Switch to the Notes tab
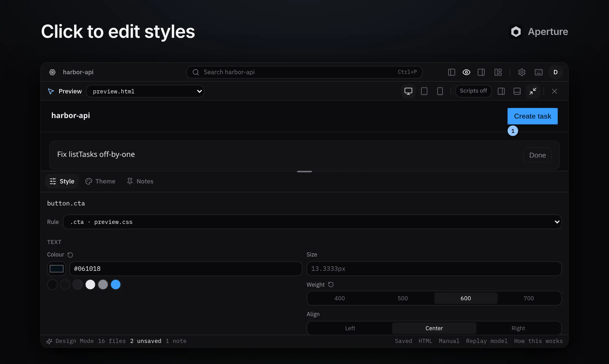The image size is (609, 364). coord(140,181)
